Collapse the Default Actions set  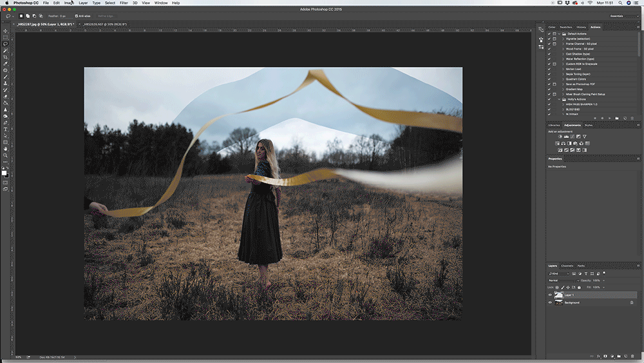560,34
